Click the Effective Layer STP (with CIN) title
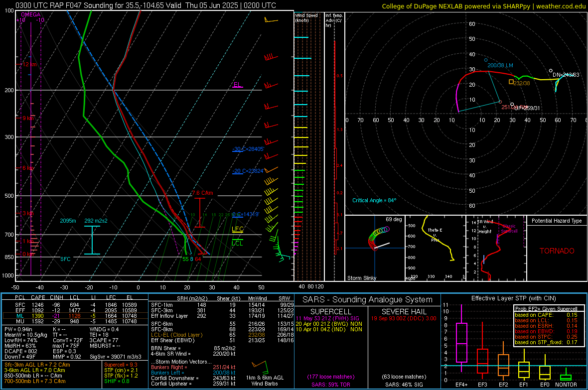Screen dimensions: 588x390 coord(513,298)
